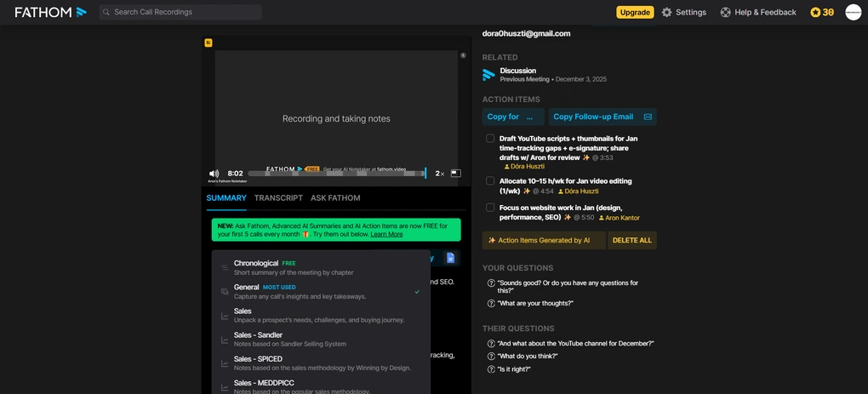The height and width of the screenshot is (394, 868).
Task: Open Settings gear icon
Action: (x=666, y=12)
